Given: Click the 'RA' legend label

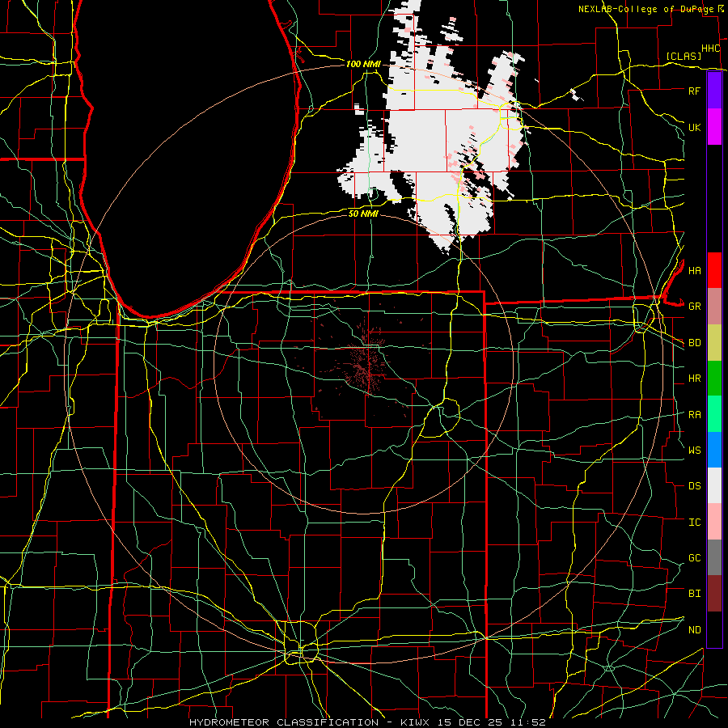Looking at the screenshot, I should tap(694, 415).
